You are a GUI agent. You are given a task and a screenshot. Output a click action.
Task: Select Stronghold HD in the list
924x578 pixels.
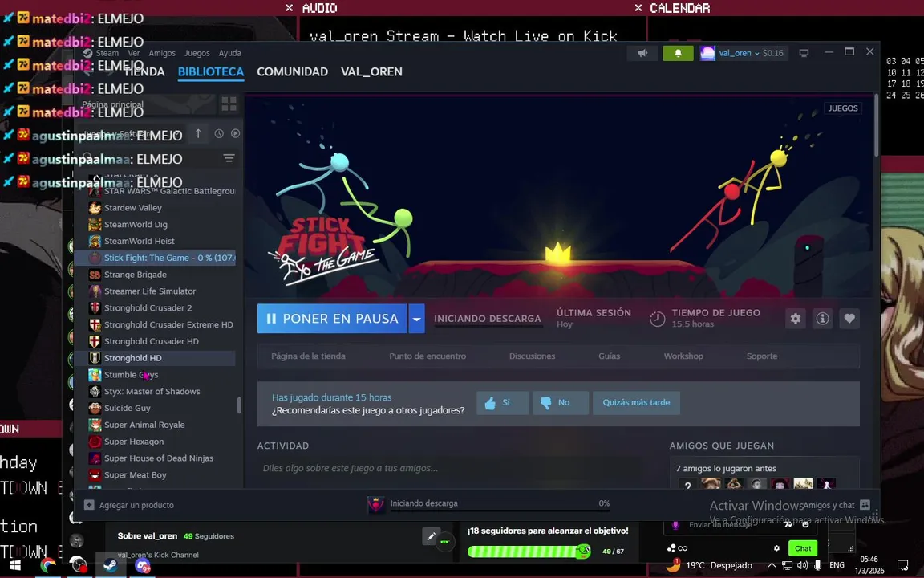point(154,358)
